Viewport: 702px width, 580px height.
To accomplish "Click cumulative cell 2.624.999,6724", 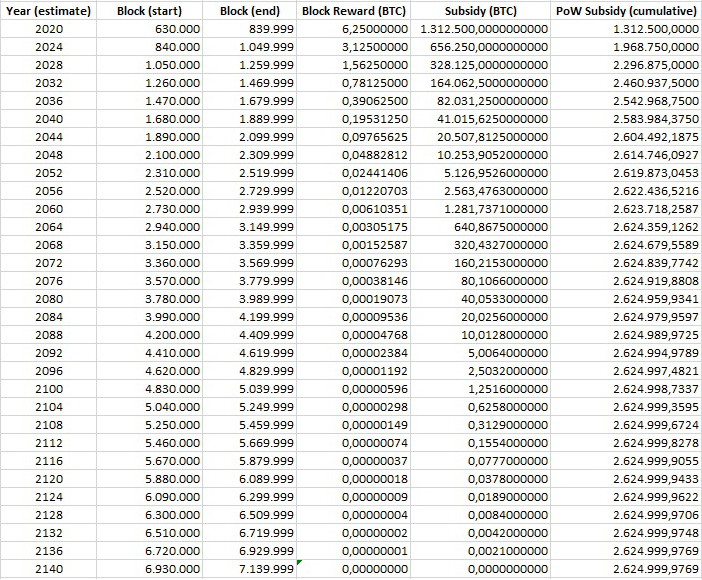I will pyautogui.click(x=626, y=425).
